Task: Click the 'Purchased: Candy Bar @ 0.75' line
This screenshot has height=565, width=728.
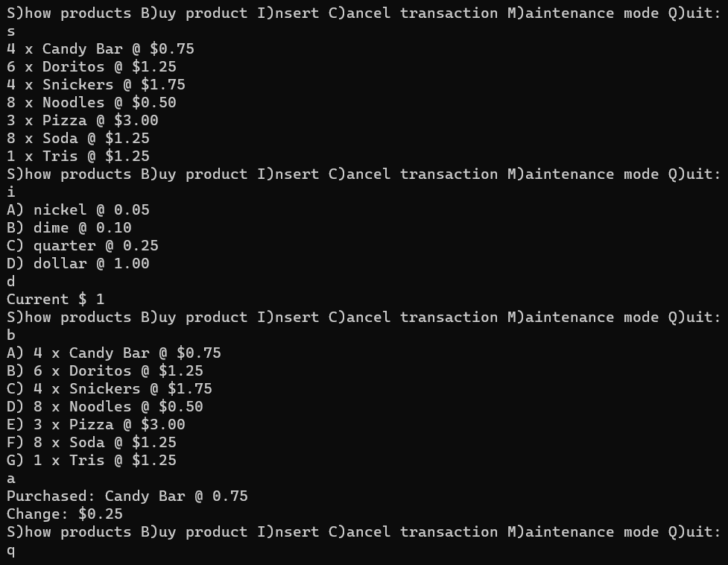Action: pos(127,496)
